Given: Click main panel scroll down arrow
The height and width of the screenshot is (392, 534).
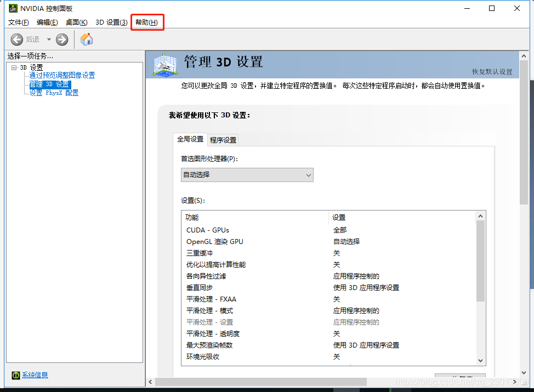Looking at the screenshot, I should click(524, 373).
